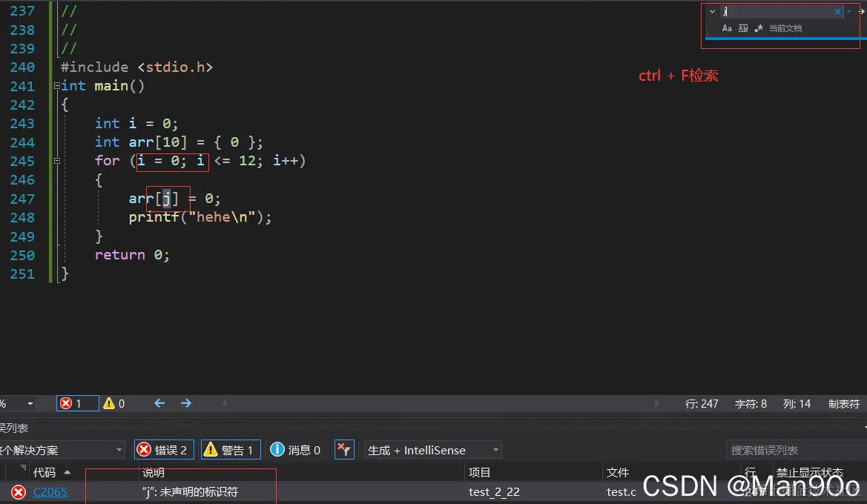Screen dimensions: 867x504
Task: Open search scope dropdown showing 当前文档
Action: point(785,28)
